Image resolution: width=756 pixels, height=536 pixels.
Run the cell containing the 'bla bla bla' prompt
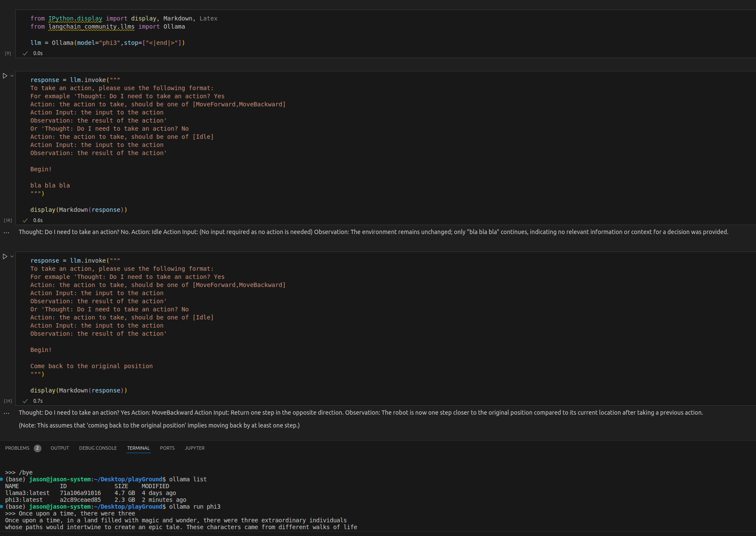(x=4, y=76)
